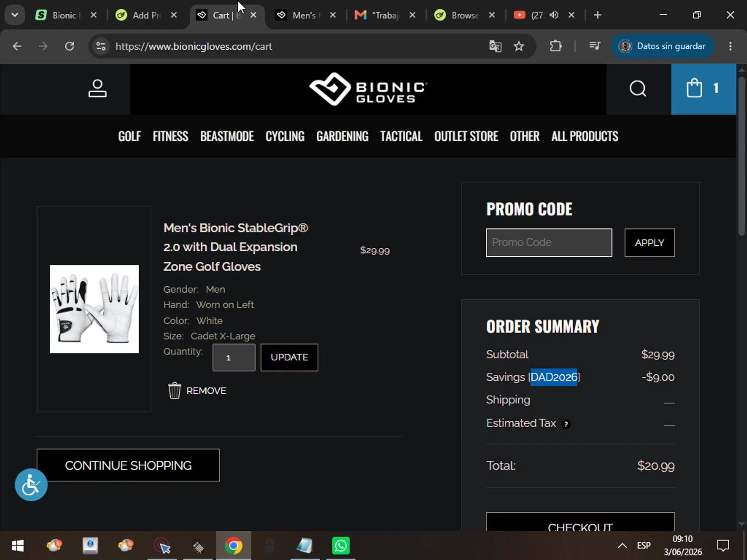747x560 pixels.
Task: Click the page vertical scrollbar
Action: (x=742, y=156)
